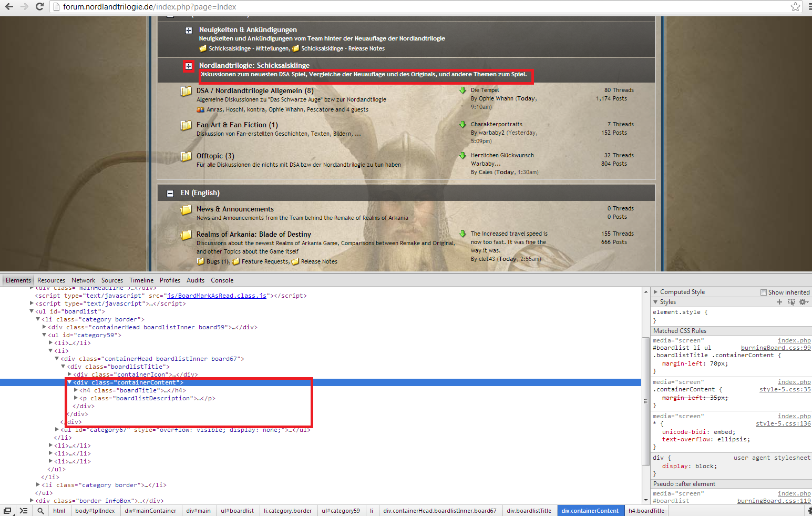Open the burningBoard.css:99 source link
This screenshot has height=516, width=812.
click(x=775, y=348)
